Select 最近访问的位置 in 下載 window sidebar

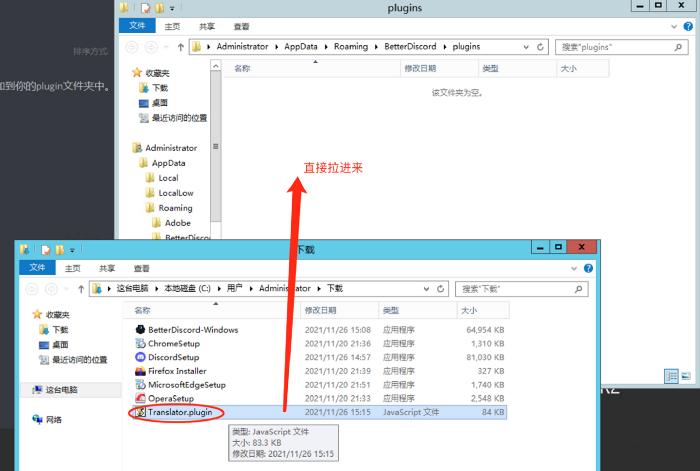[x=74, y=359]
